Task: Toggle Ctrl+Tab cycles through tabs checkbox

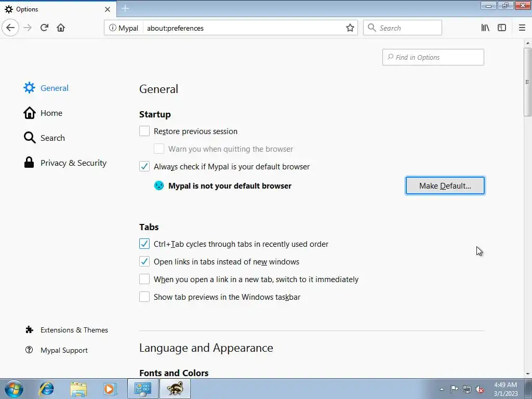Action: [144, 244]
